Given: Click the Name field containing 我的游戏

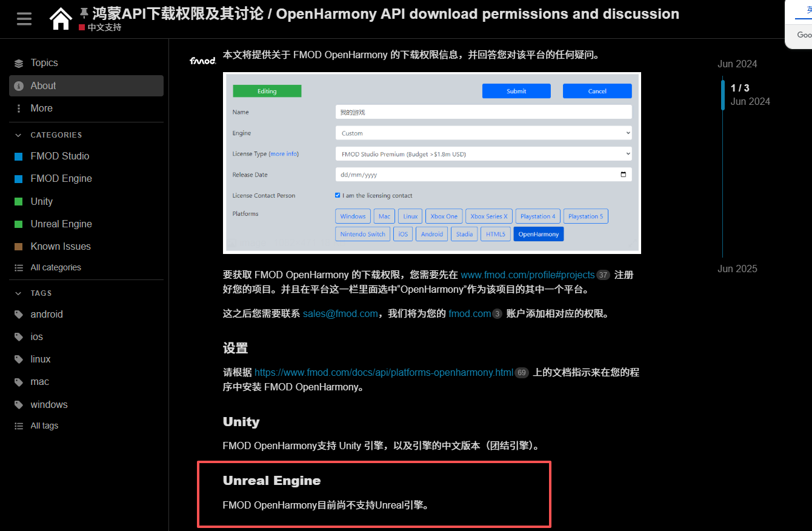Looking at the screenshot, I should click(484, 112).
